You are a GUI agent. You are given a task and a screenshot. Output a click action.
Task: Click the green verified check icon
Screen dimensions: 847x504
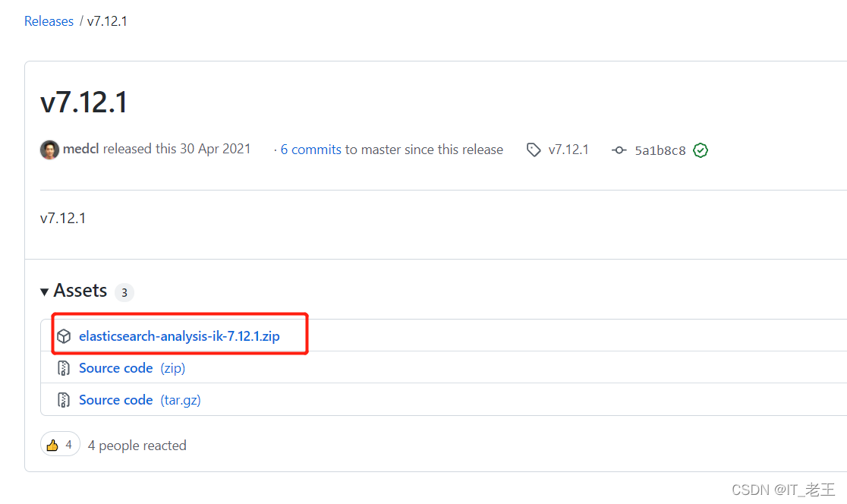[701, 150]
